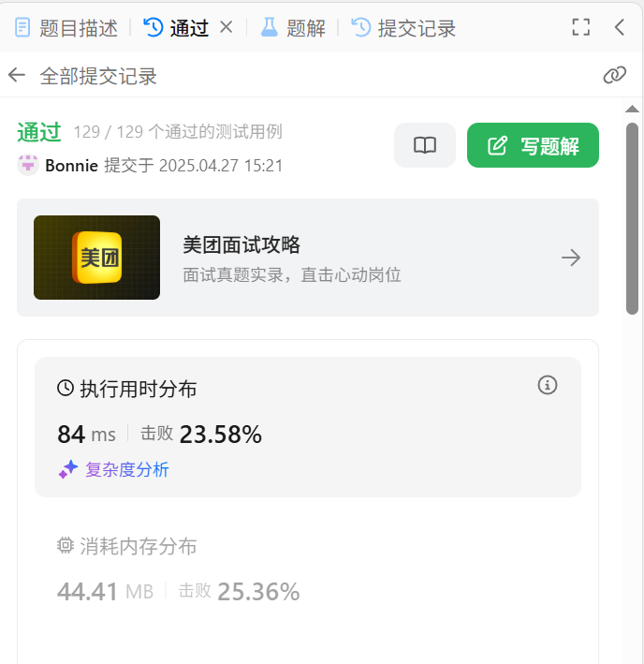Switch to the 题解 tab

pos(293,28)
